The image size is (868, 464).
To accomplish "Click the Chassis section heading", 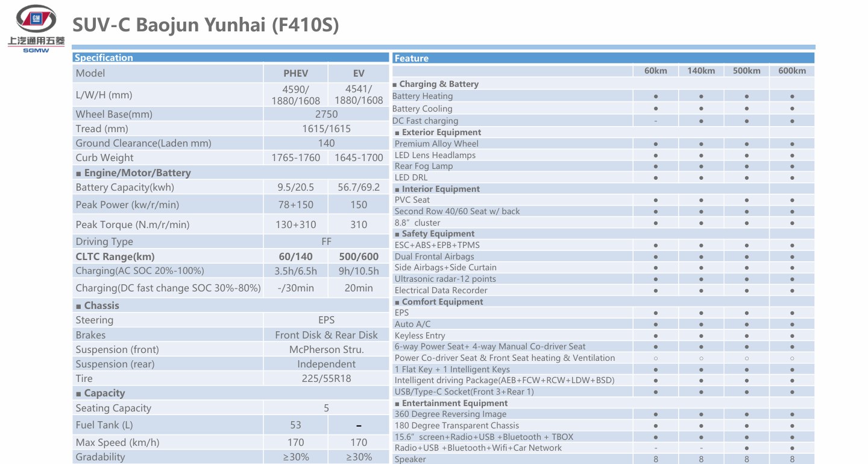I will click(98, 305).
